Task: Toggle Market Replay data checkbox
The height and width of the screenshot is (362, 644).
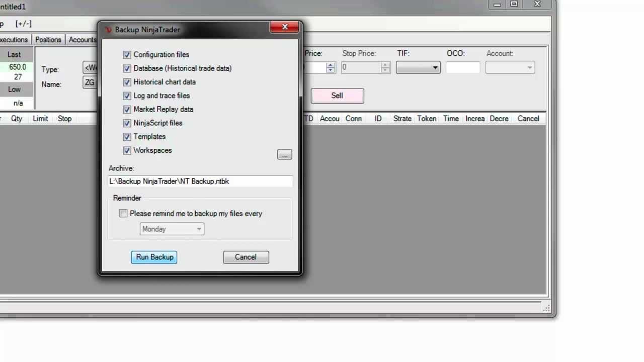Action: coord(127,109)
